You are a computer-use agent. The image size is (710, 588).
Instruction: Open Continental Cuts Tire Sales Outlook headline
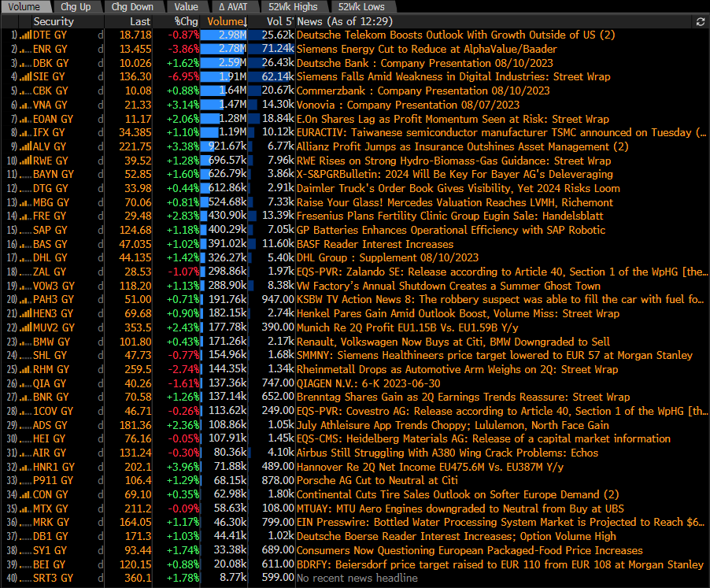(x=458, y=495)
